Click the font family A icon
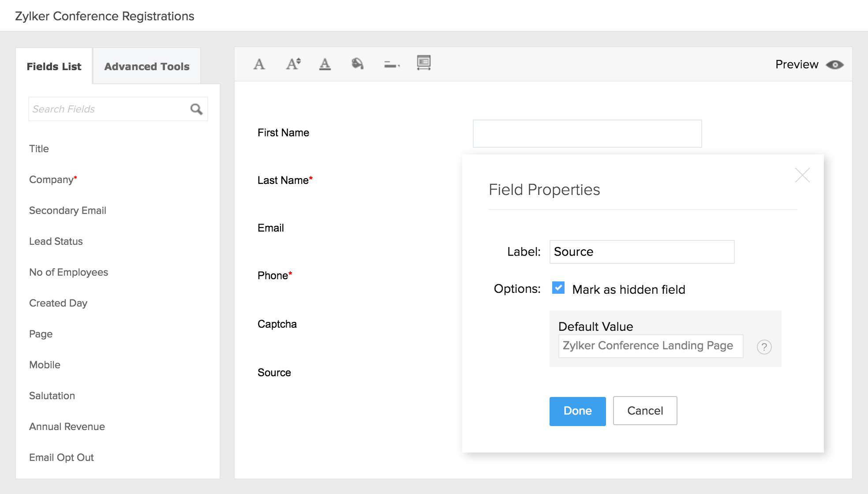The height and width of the screenshot is (494, 868). point(259,64)
